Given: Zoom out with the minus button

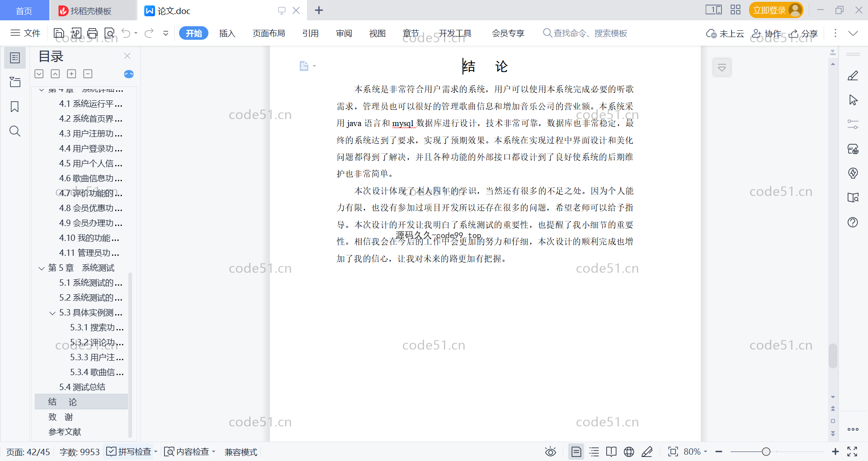Looking at the screenshot, I should click(x=719, y=452).
